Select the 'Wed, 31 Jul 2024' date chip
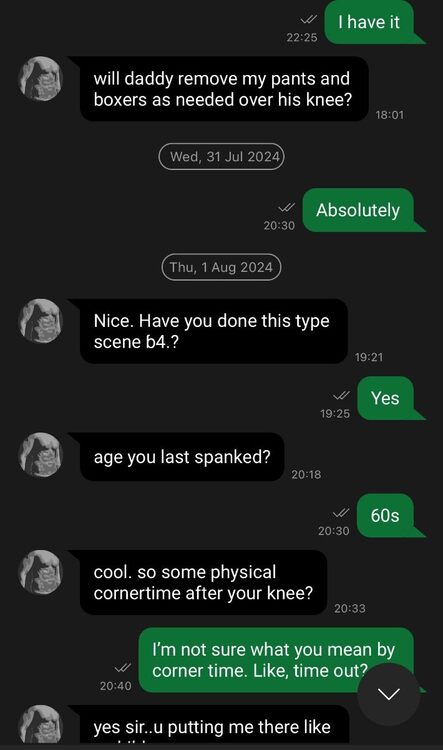The width and height of the screenshot is (443, 750). [222, 156]
